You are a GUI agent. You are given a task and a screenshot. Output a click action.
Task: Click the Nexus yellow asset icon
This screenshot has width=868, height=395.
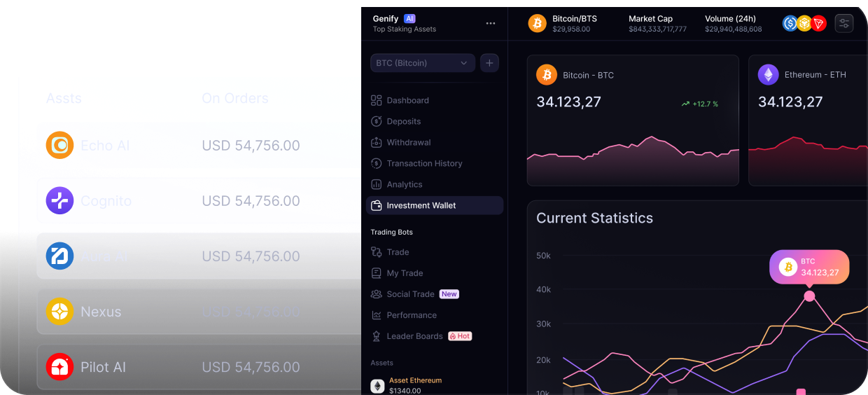pos(59,312)
